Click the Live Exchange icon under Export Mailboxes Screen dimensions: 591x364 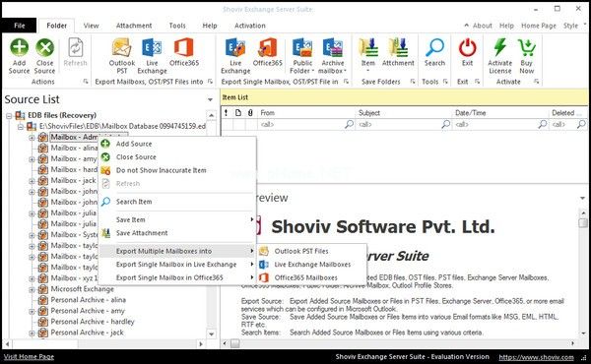[152, 48]
